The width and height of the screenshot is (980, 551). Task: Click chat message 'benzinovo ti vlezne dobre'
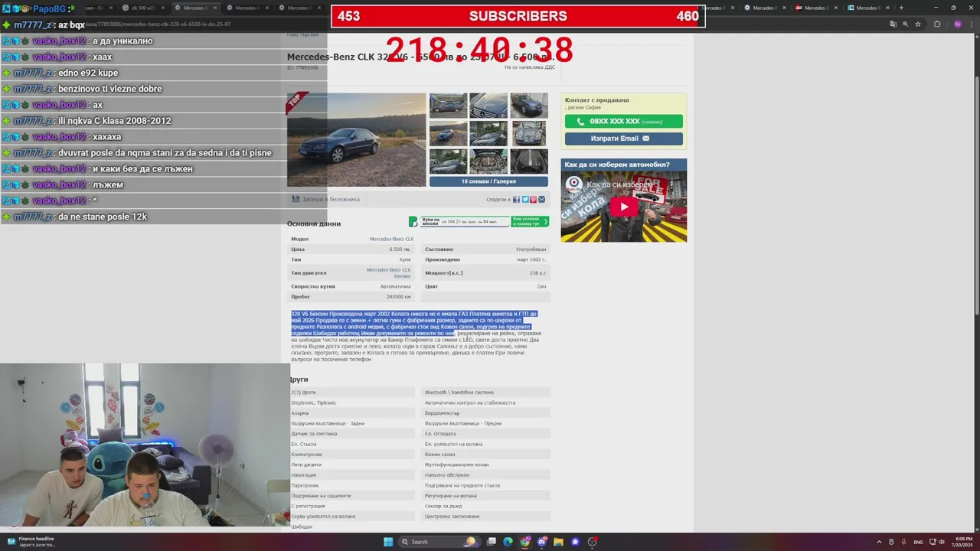click(110, 89)
